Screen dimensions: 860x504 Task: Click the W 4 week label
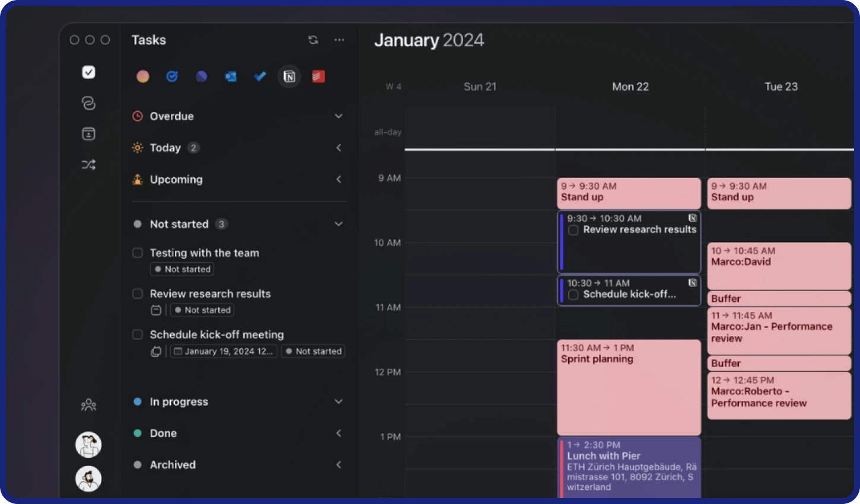393,87
